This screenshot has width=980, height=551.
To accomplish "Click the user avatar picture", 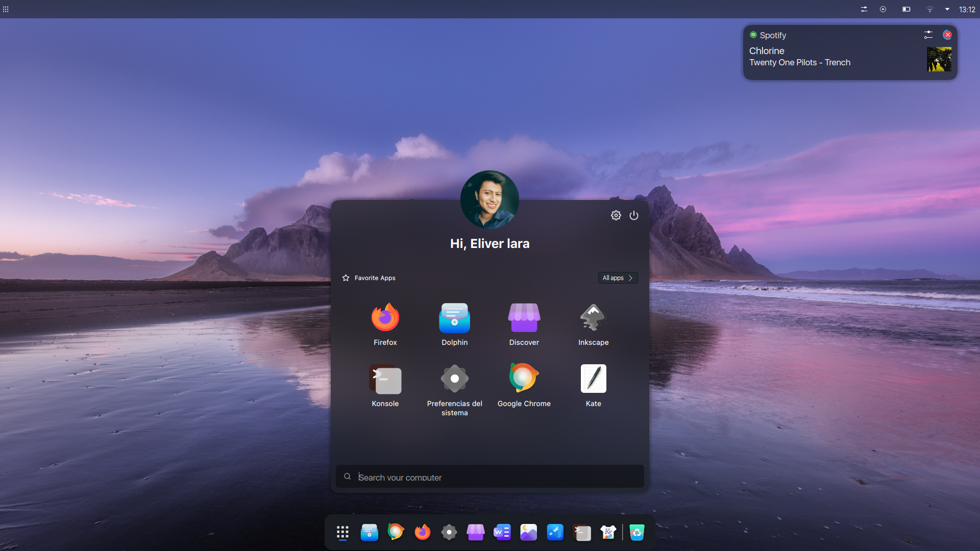I will pos(489,199).
